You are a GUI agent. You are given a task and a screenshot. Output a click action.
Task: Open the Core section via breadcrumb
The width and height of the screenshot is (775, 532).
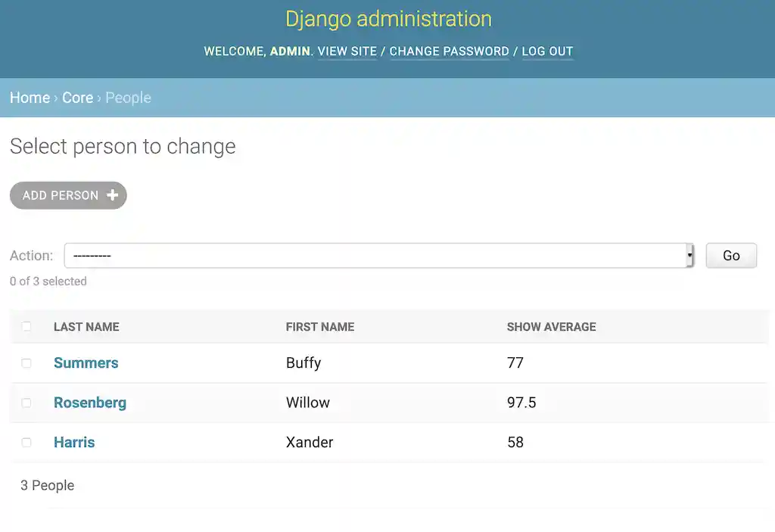78,98
